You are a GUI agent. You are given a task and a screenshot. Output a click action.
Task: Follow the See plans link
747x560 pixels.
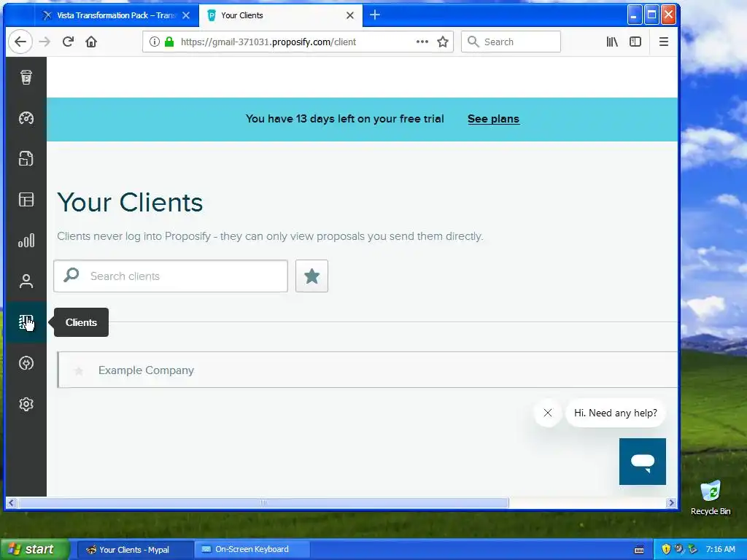(x=493, y=119)
